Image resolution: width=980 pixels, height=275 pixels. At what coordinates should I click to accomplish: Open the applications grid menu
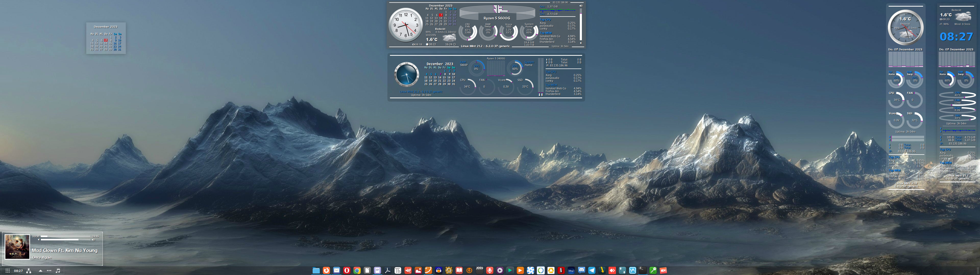pyautogui.click(x=7, y=271)
